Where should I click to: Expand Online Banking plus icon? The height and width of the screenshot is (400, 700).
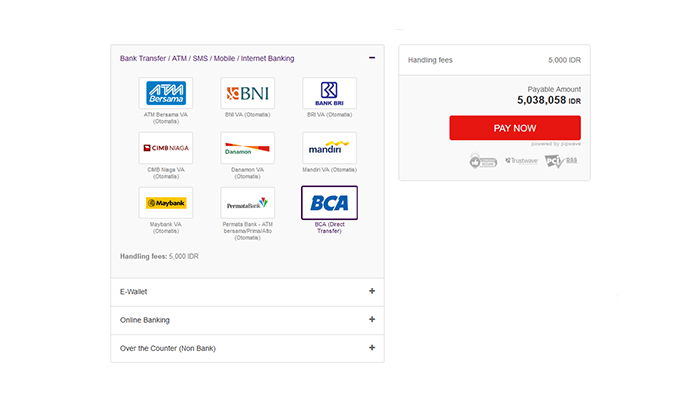coord(372,320)
